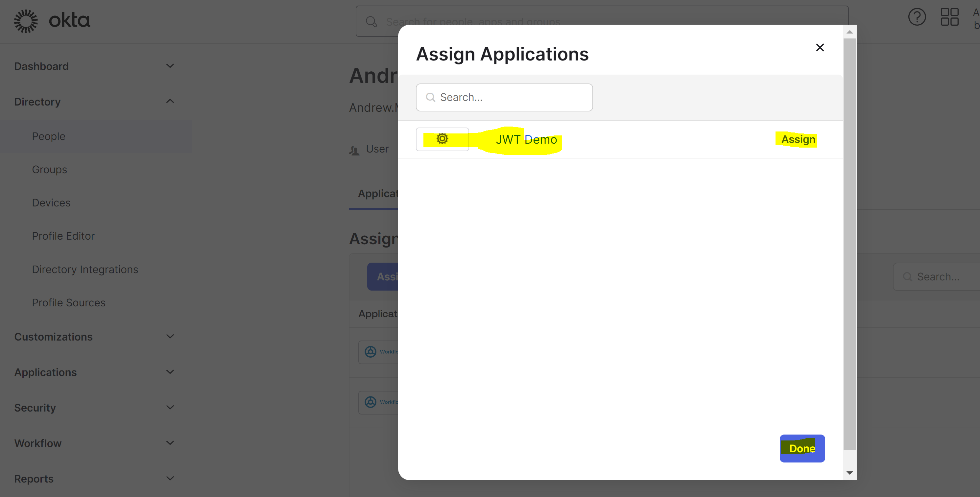Click the user silhouette icon beside User label
The width and height of the screenshot is (980, 497).
354,150
